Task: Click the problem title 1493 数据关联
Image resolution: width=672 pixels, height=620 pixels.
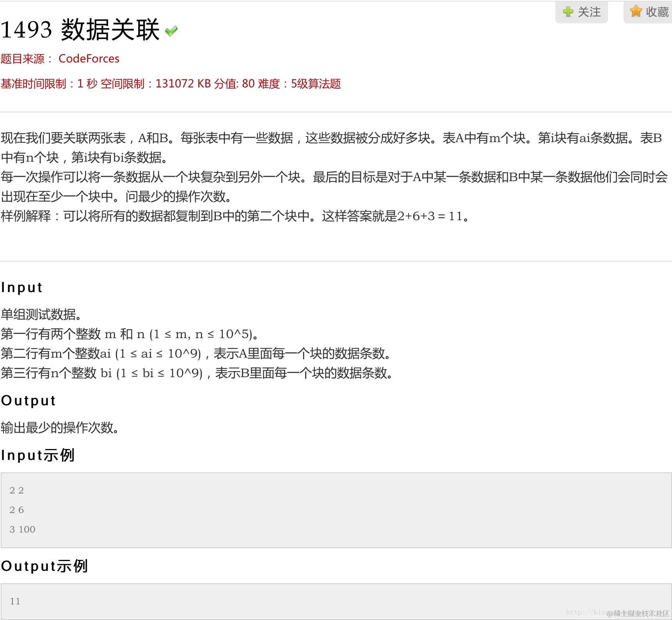Action: 80,30
